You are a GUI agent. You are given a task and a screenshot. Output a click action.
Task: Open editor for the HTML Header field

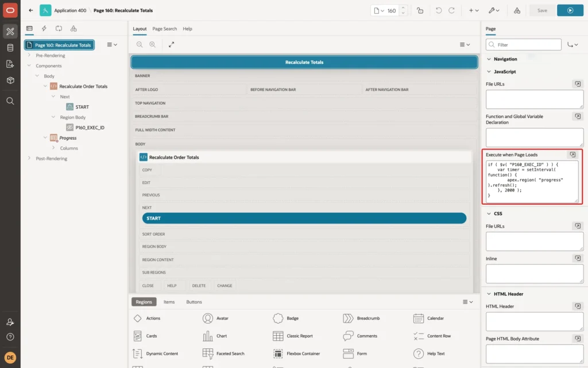point(578,306)
